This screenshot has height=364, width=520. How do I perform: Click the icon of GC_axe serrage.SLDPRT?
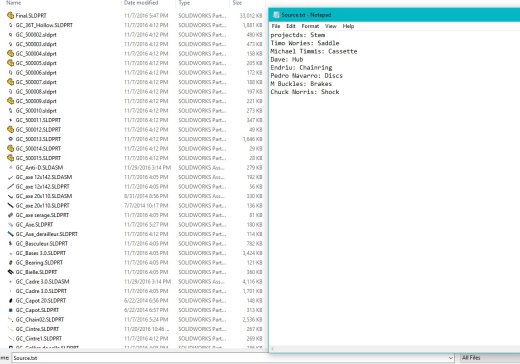[10, 215]
